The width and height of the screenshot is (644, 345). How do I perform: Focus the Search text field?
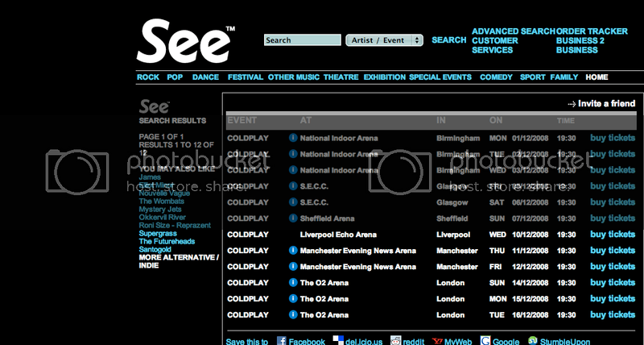tap(303, 39)
